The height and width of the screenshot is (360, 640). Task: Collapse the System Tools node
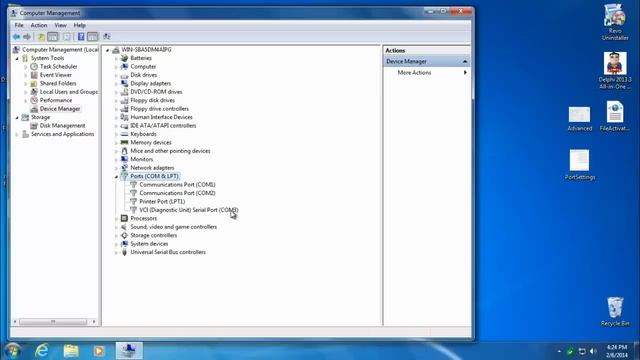[x=17, y=58]
